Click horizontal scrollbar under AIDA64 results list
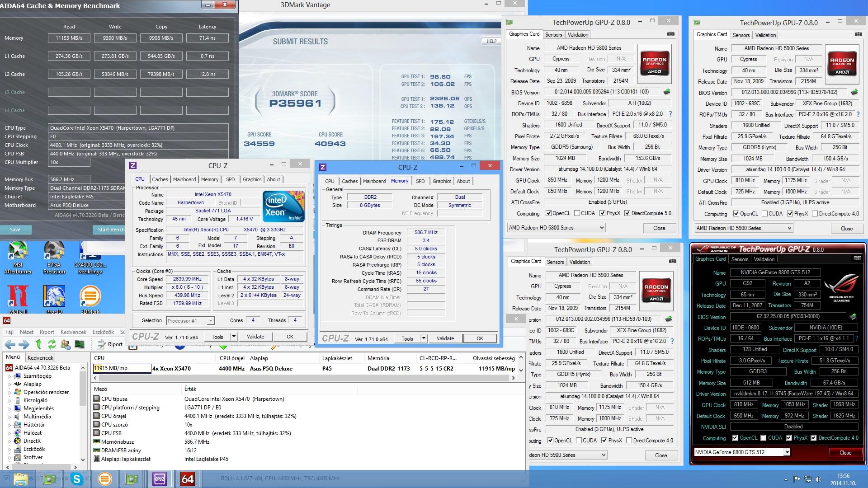Viewport: 868px width, 488px height. click(304, 378)
